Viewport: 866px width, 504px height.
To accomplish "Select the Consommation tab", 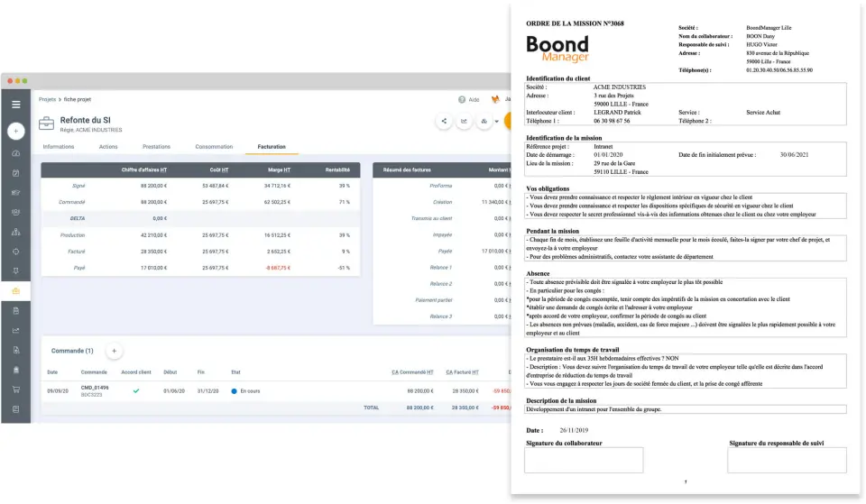I will [214, 146].
